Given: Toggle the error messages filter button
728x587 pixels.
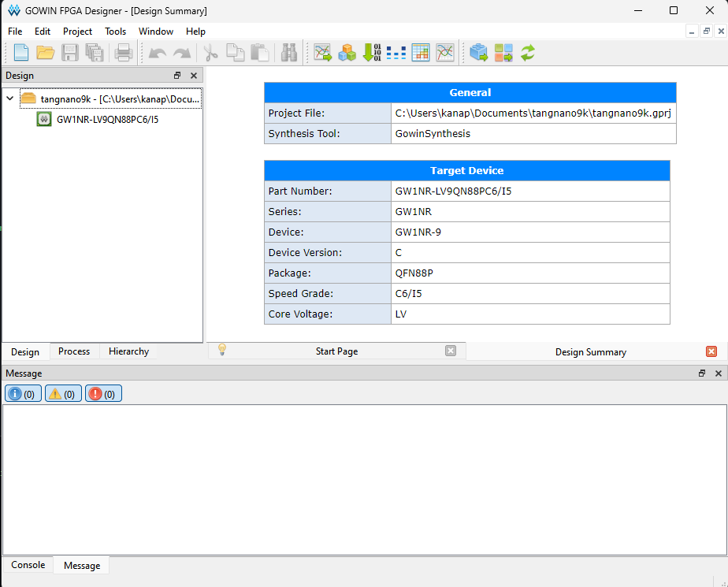Looking at the screenshot, I should (x=103, y=394).
